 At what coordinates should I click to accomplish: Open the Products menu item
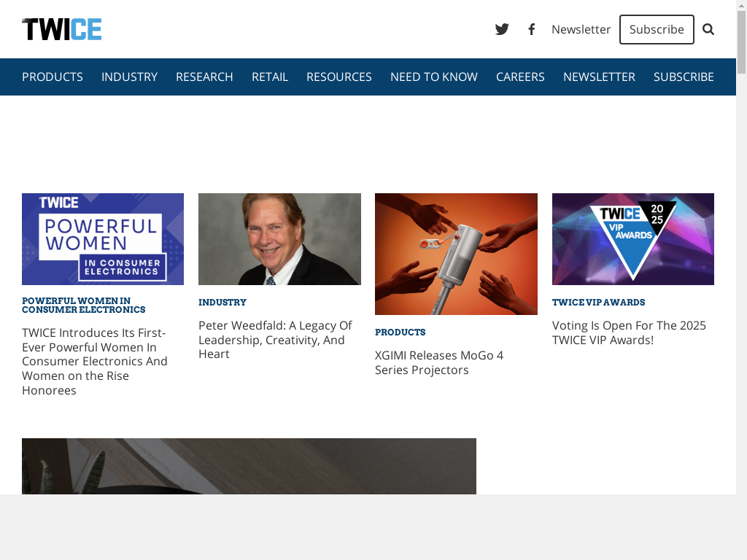point(53,77)
